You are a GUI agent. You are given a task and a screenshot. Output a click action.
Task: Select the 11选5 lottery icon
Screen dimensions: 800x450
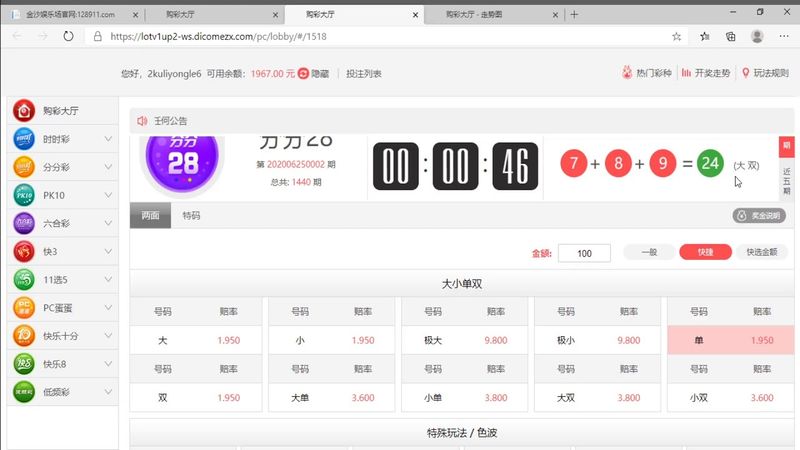point(24,280)
